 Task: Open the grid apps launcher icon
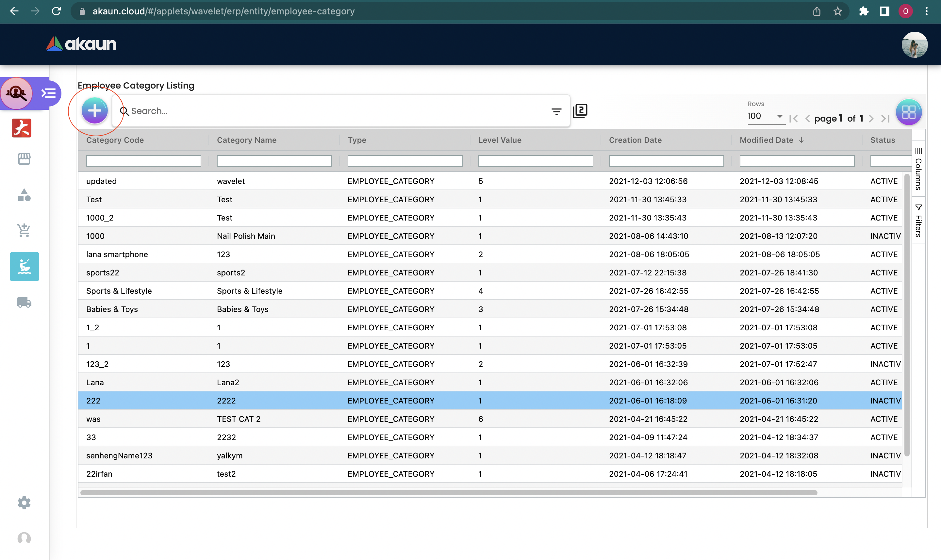click(x=909, y=112)
